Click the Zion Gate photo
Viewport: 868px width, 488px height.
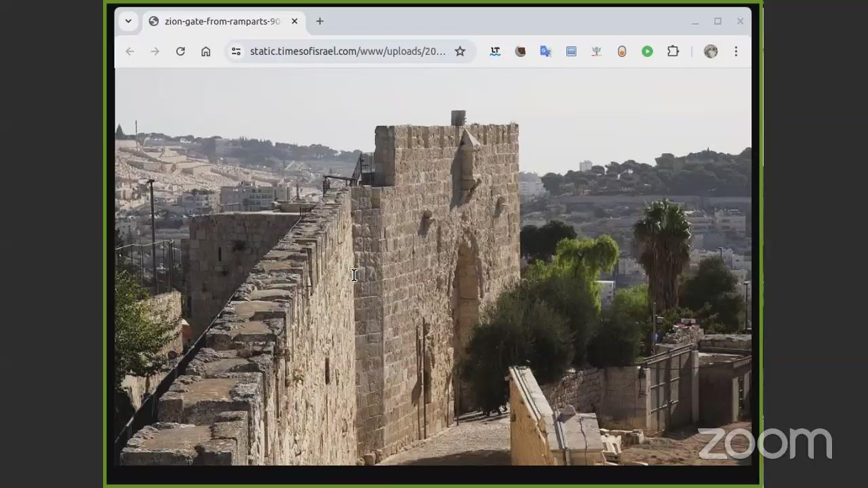click(x=433, y=266)
